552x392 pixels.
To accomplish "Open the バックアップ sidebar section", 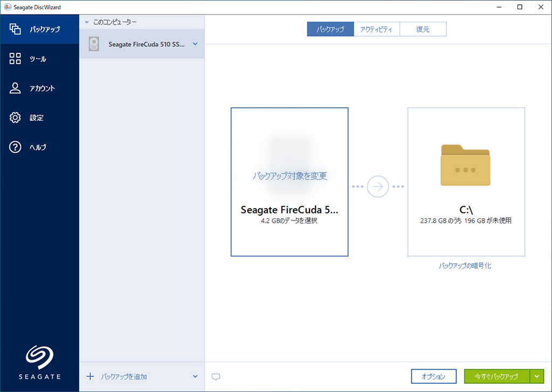I will point(39,29).
